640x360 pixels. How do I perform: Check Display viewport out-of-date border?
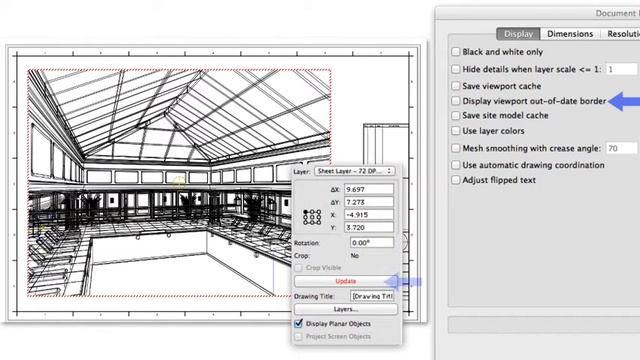[456, 100]
